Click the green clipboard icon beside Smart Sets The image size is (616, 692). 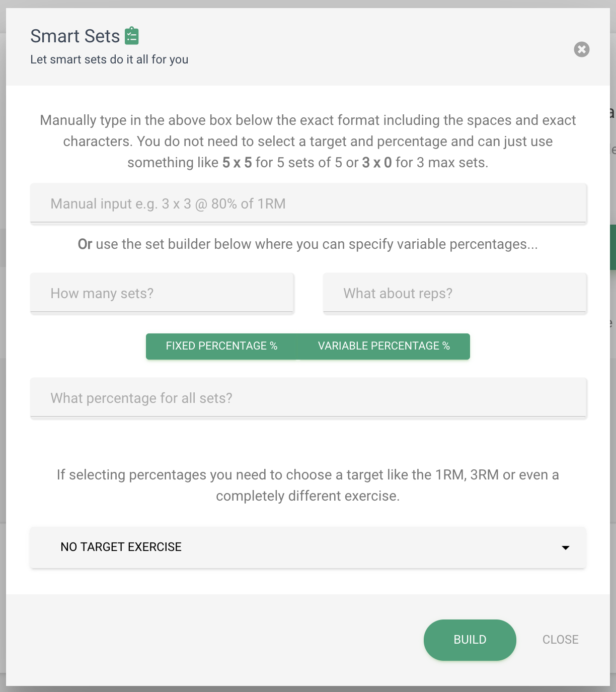(x=132, y=35)
